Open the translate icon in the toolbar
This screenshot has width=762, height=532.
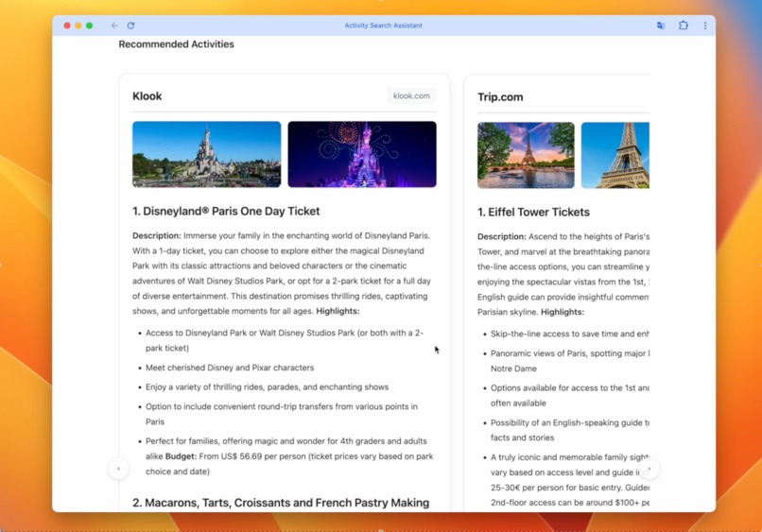[x=661, y=26]
